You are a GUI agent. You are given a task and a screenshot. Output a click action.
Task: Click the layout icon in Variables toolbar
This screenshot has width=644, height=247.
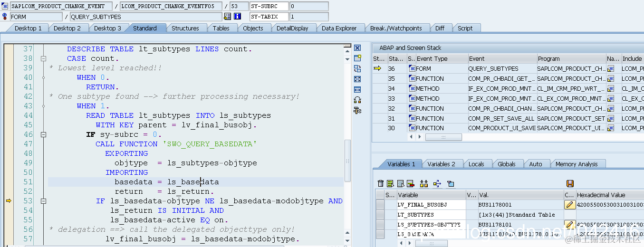point(451,183)
